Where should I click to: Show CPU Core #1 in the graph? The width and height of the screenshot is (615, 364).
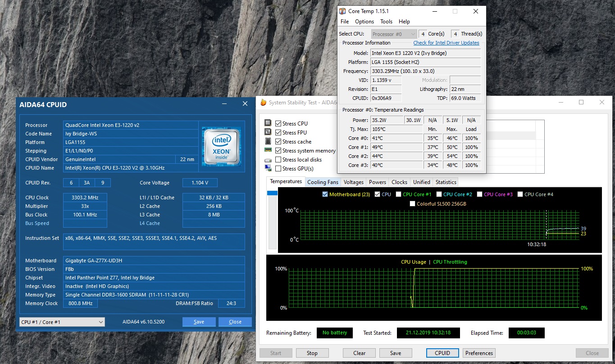pyautogui.click(x=398, y=194)
